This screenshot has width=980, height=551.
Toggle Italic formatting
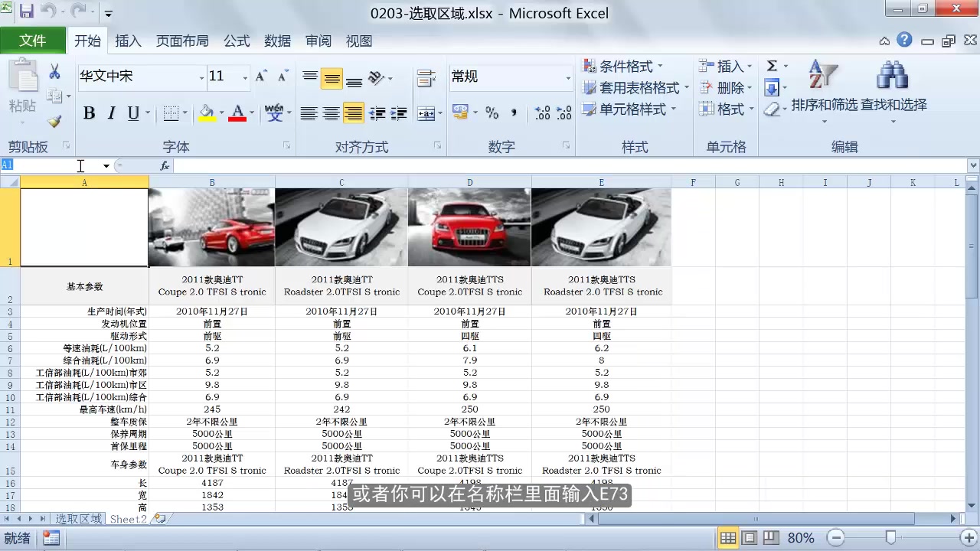[x=111, y=113]
